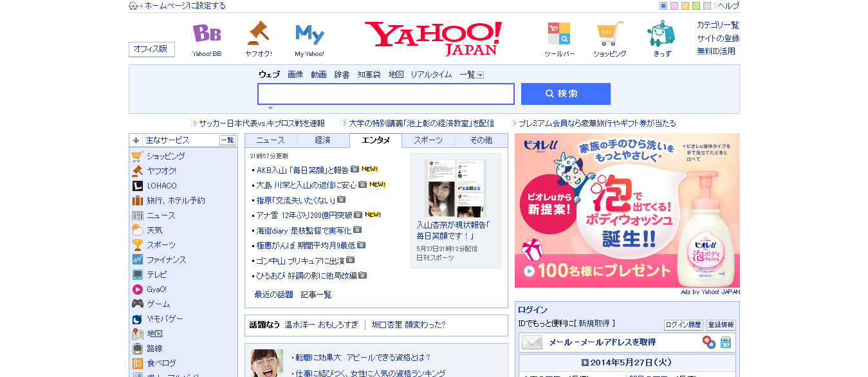Screen dimensions: 868x377
Task: Select 辞書 search category
Action: tap(342, 75)
